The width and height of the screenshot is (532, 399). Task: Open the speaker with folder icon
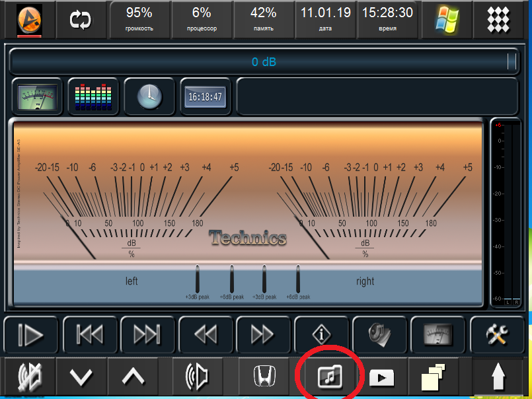(379, 335)
